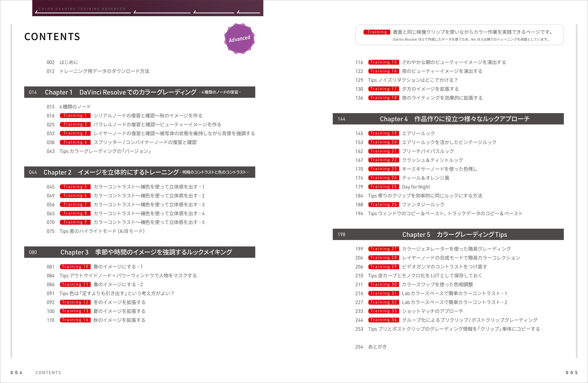Select トレーニング用データのダウンロード方法 entry

(x=98, y=71)
